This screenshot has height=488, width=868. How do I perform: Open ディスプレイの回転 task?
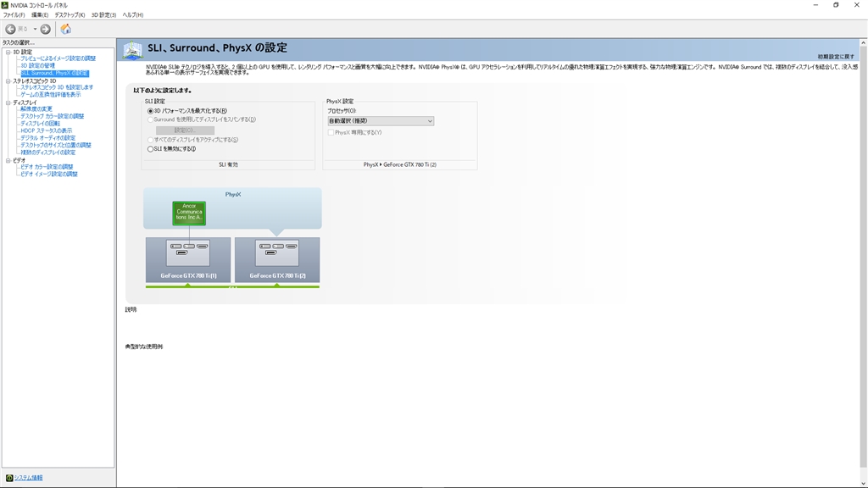[x=40, y=124]
